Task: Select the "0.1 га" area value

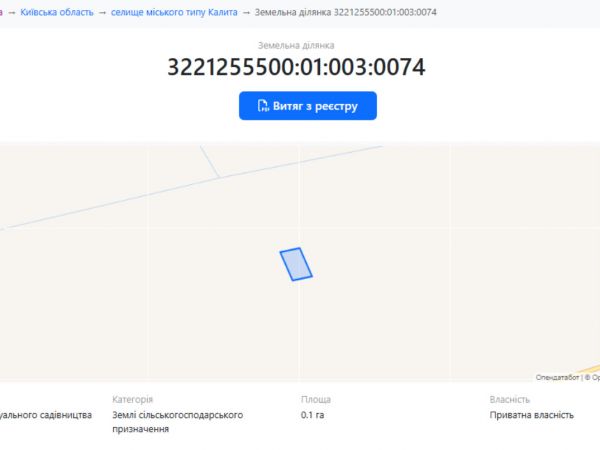Action: 312,415
